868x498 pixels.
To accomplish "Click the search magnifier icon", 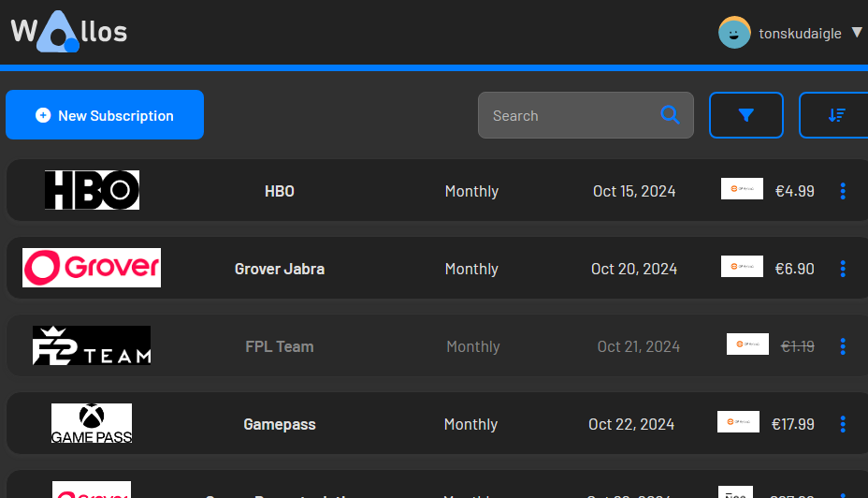I will point(670,114).
